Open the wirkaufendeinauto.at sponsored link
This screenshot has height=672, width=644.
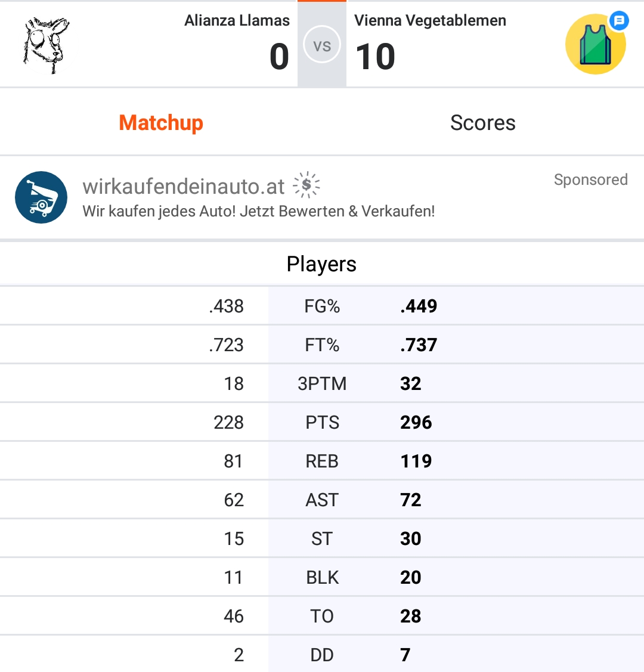(184, 187)
